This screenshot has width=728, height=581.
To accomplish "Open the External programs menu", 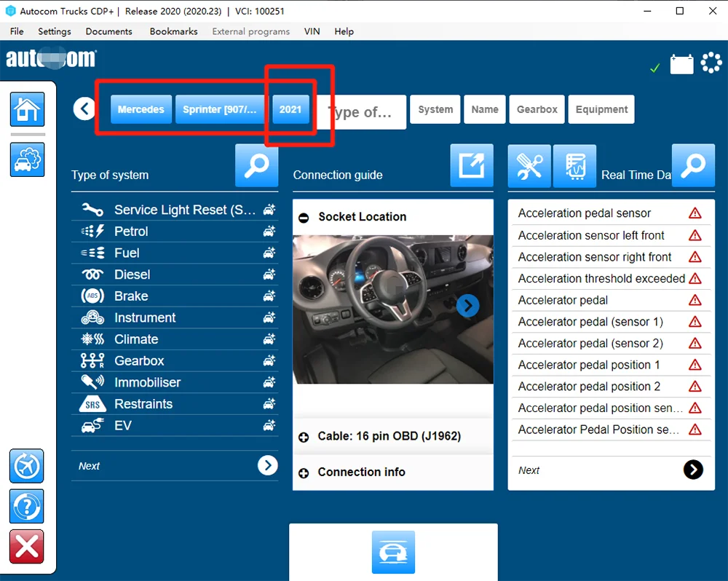I will pos(250,31).
